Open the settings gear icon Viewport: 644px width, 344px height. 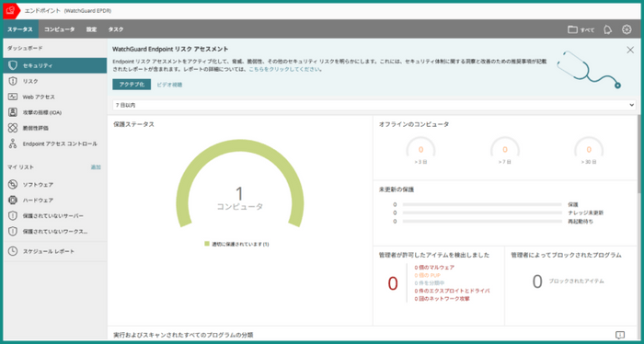(627, 29)
